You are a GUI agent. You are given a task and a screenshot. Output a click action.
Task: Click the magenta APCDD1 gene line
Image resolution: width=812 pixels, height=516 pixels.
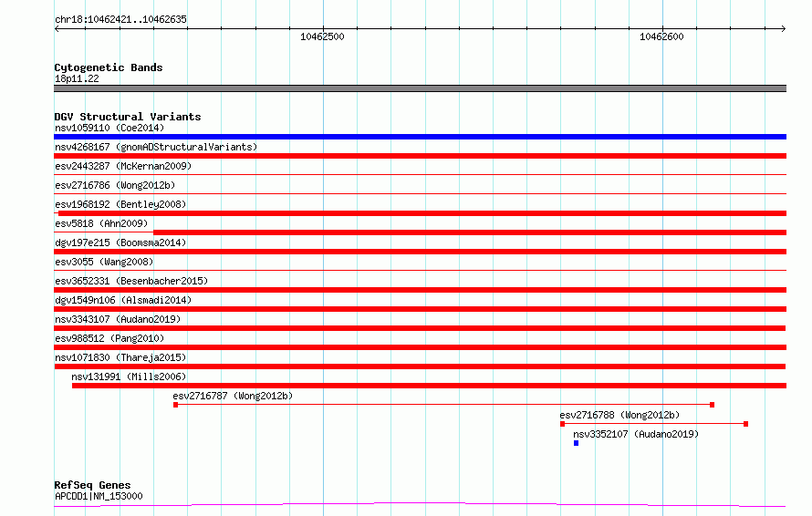point(420,505)
